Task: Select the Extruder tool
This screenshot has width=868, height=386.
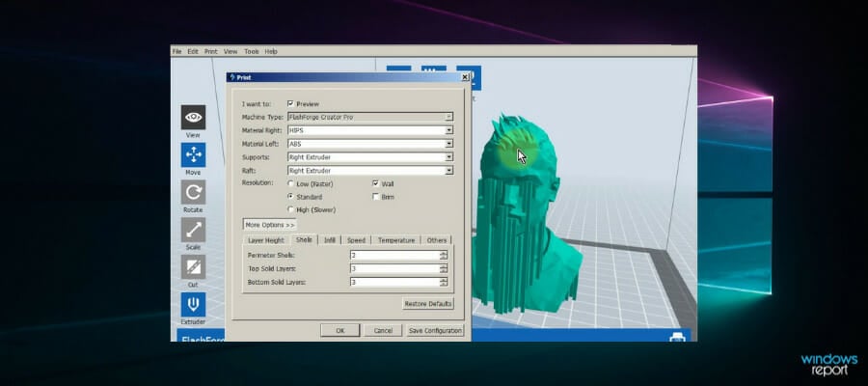Action: (193, 305)
